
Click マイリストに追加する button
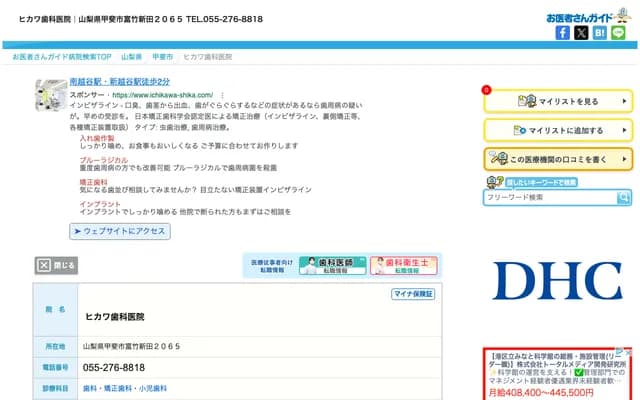pyautogui.click(x=558, y=131)
